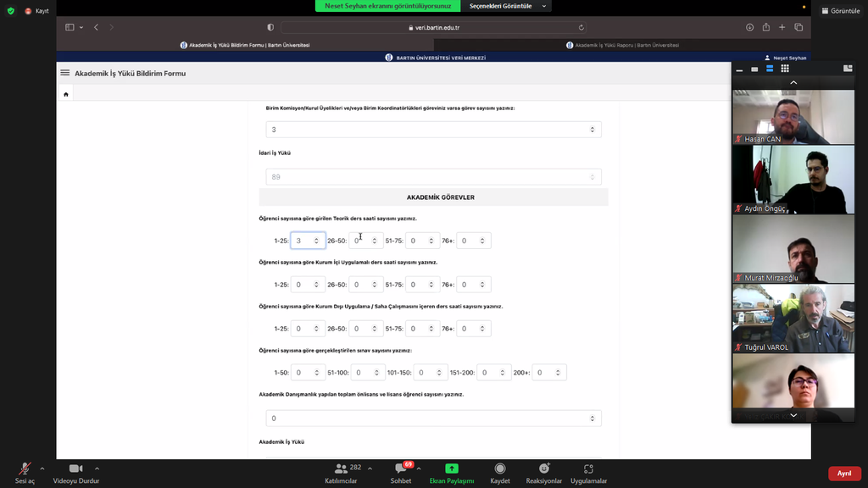Unmute microphone with Sesi aç icon
The height and width of the screenshot is (488, 868).
25,469
